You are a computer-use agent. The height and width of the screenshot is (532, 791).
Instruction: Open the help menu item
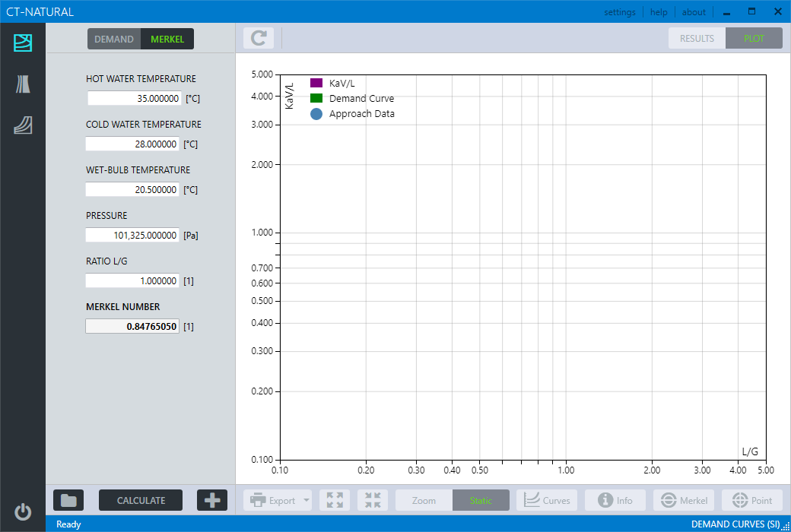click(x=659, y=12)
